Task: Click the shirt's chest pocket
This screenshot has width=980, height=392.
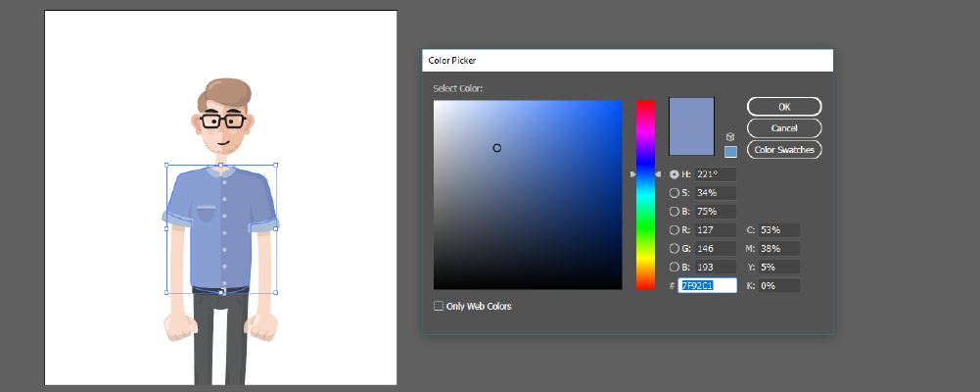Action: [x=207, y=215]
